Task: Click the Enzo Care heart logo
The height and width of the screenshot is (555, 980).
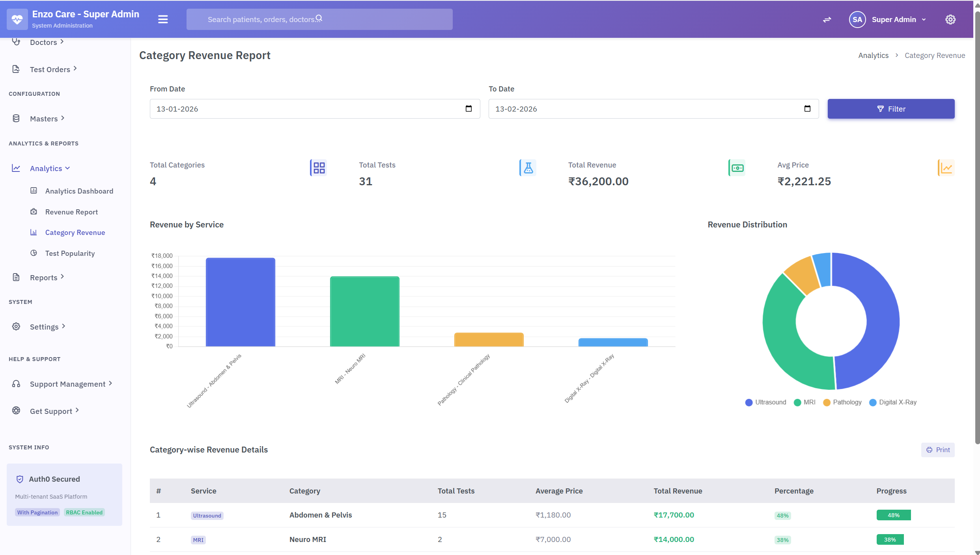Action: click(17, 19)
